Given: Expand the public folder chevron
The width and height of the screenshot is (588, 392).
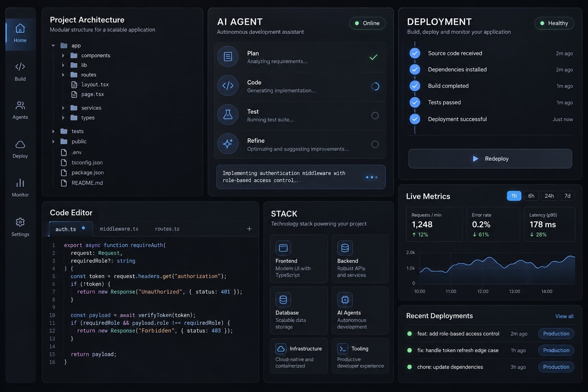Looking at the screenshot, I should (53, 141).
